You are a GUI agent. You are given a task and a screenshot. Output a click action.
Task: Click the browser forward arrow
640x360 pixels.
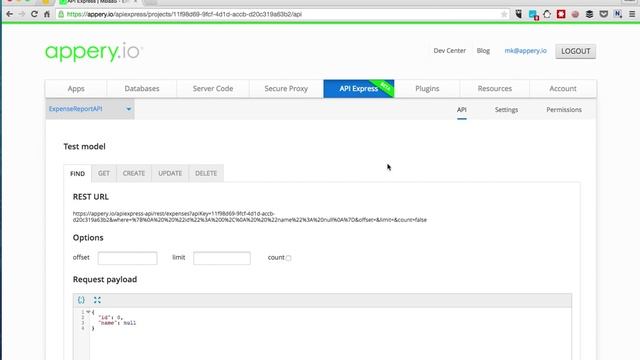[x=22, y=14]
